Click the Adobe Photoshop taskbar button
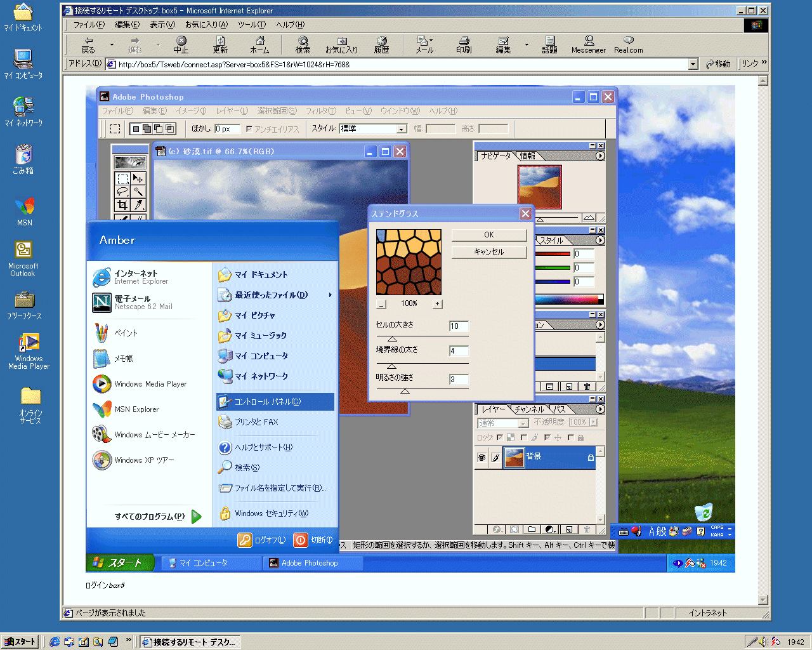This screenshot has height=650, width=812. coord(313,563)
